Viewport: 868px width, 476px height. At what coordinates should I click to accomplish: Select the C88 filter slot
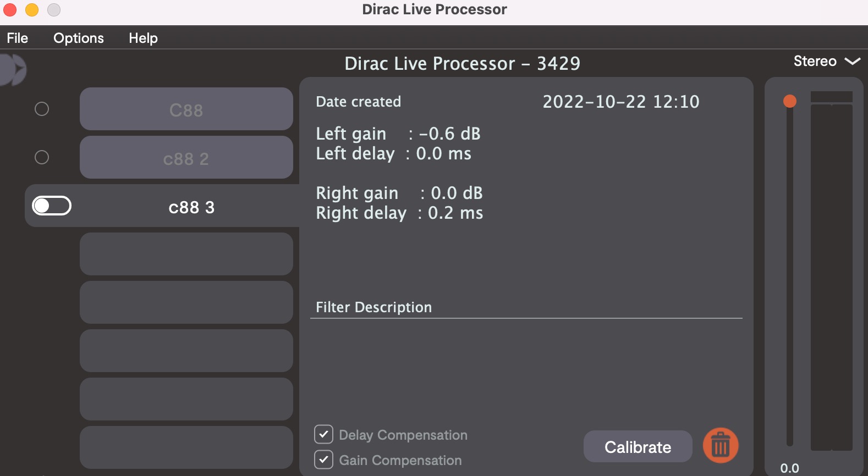186,109
